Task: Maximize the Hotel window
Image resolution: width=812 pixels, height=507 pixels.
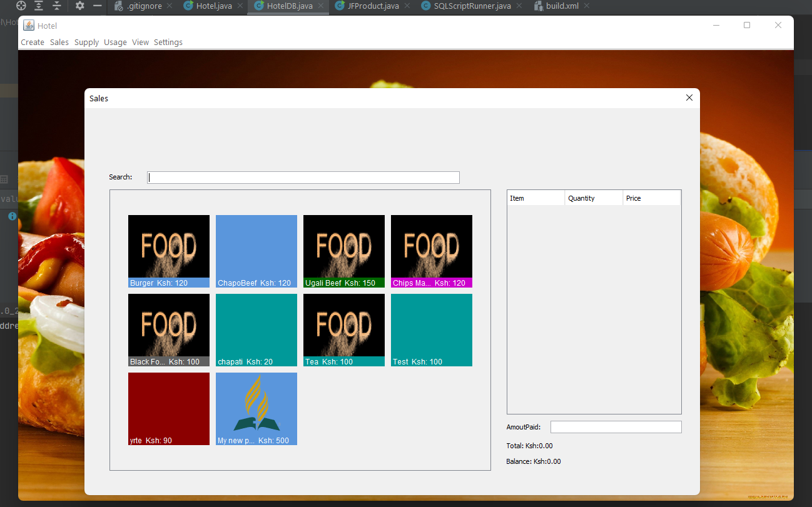Action: pos(747,25)
